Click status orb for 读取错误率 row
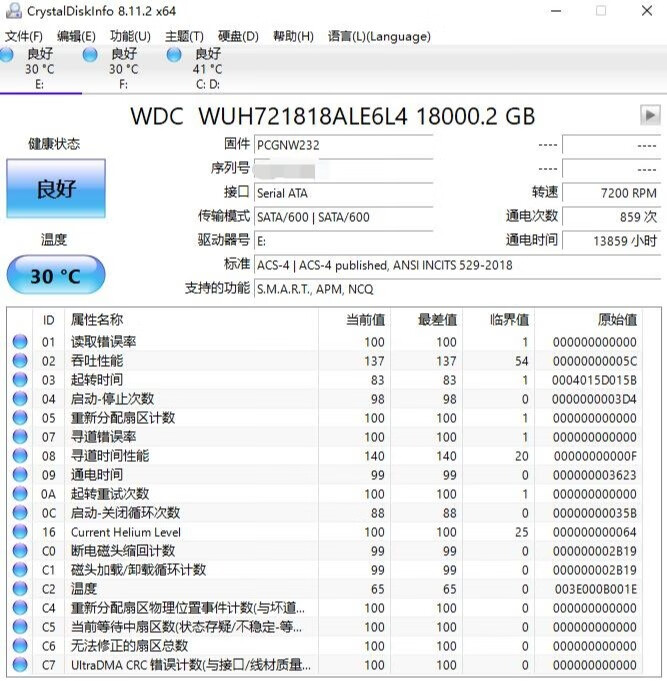Image resolution: width=667 pixels, height=681 pixels. pyautogui.click(x=20, y=342)
